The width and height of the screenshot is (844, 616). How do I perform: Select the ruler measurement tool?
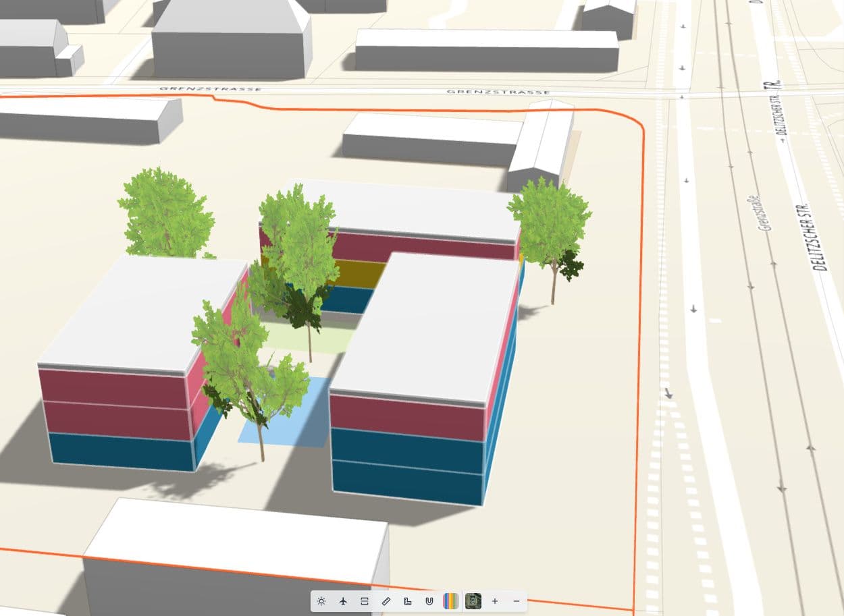pyautogui.click(x=386, y=600)
